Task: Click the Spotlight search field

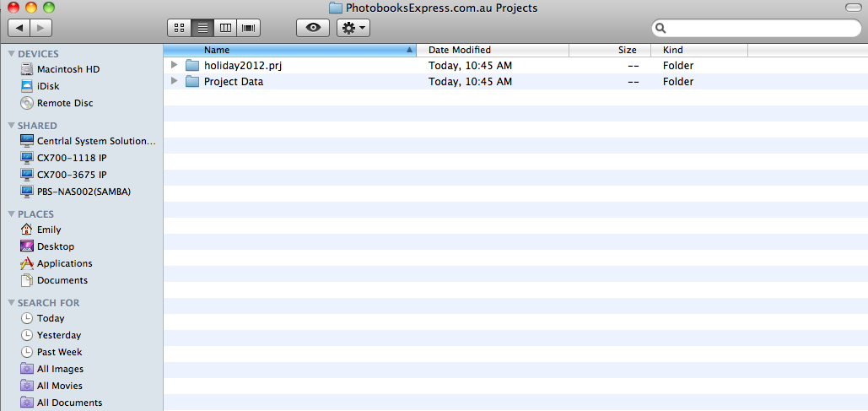Action: pos(756,28)
